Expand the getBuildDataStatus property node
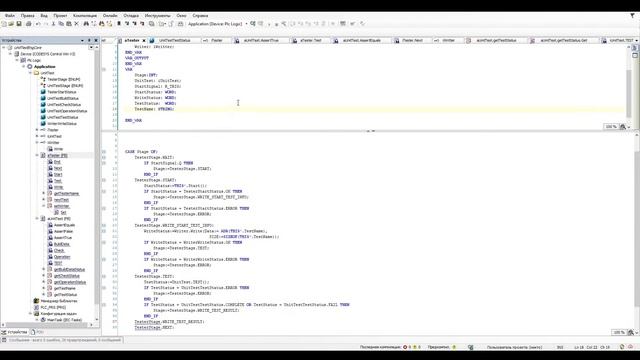This screenshot has height=360, width=640. [x=44, y=269]
